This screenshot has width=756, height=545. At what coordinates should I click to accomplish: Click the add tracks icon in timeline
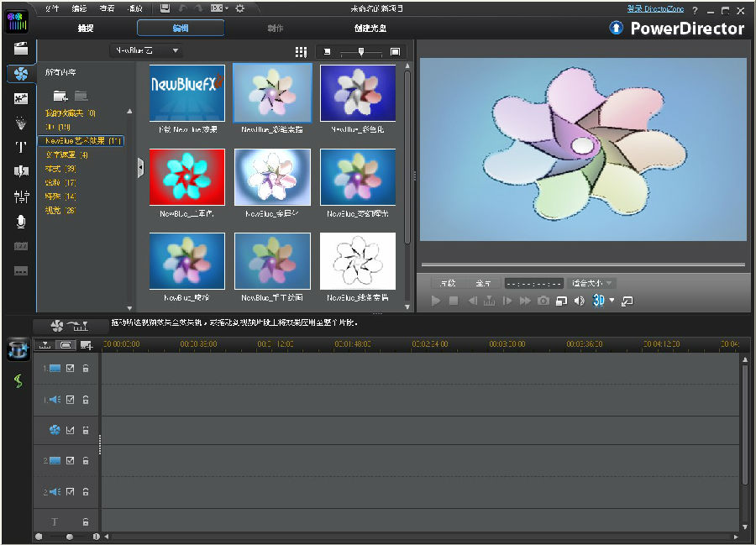pyautogui.click(x=86, y=345)
